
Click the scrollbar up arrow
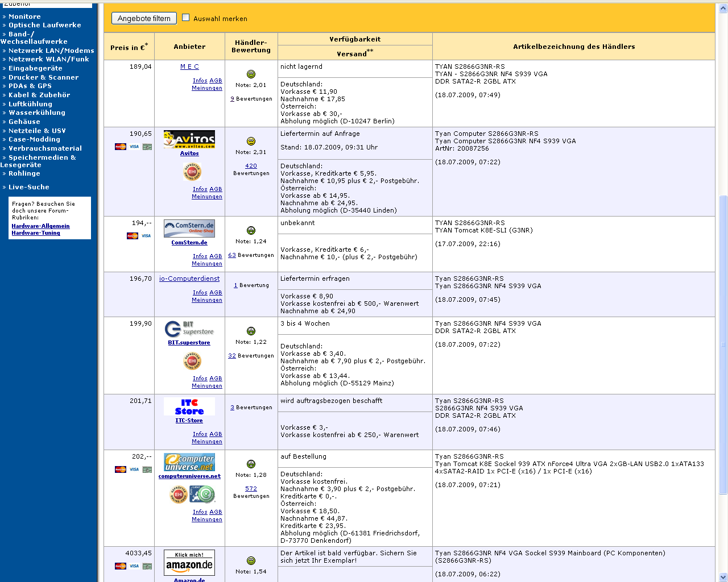tap(723, 9)
